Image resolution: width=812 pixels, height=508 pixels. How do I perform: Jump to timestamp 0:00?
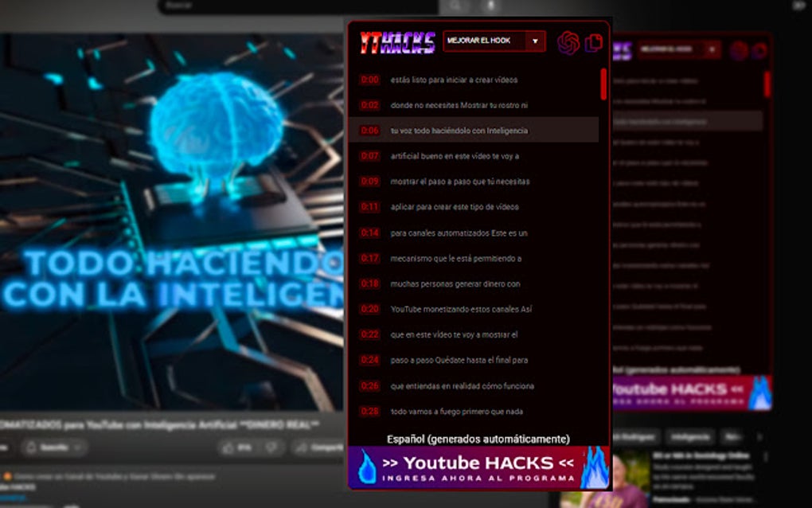pos(369,80)
